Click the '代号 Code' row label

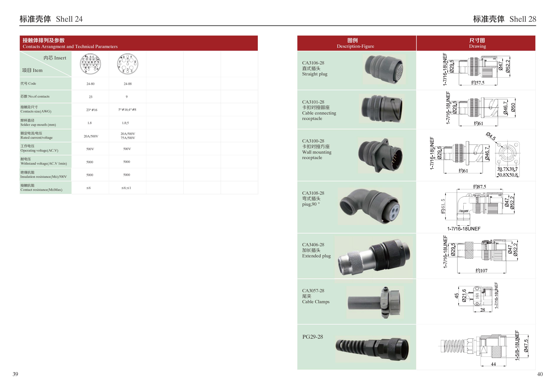(28, 83)
